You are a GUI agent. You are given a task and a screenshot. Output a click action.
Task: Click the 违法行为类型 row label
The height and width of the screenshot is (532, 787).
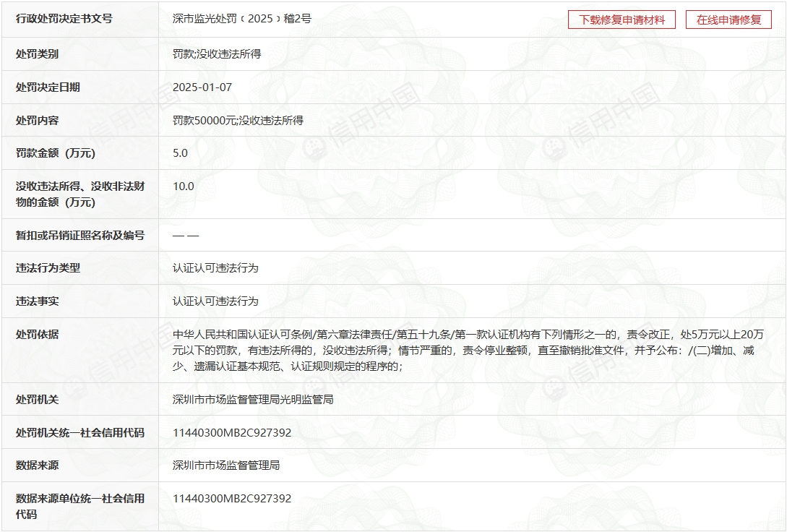(x=48, y=267)
